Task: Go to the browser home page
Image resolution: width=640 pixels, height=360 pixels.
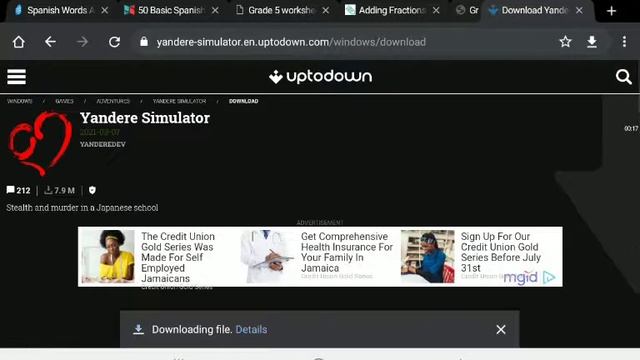Action: 18,42
